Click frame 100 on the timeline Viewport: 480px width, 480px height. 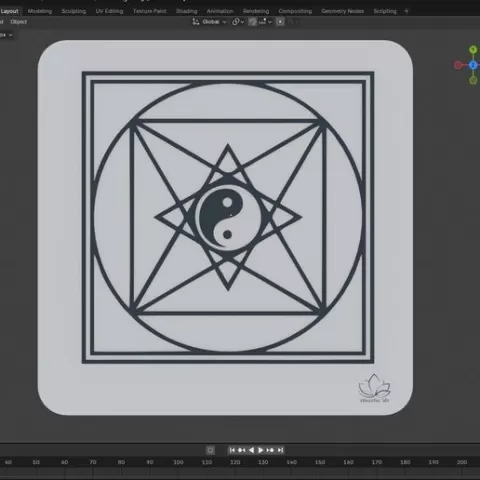[178, 462]
